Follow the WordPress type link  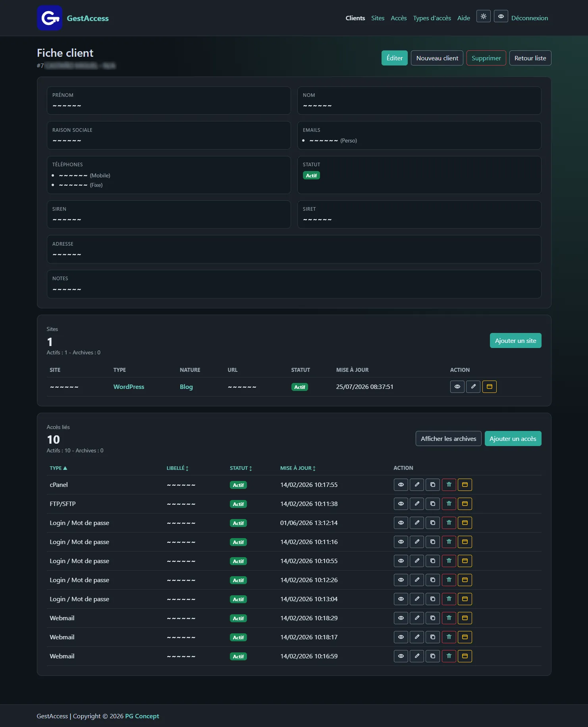click(129, 387)
